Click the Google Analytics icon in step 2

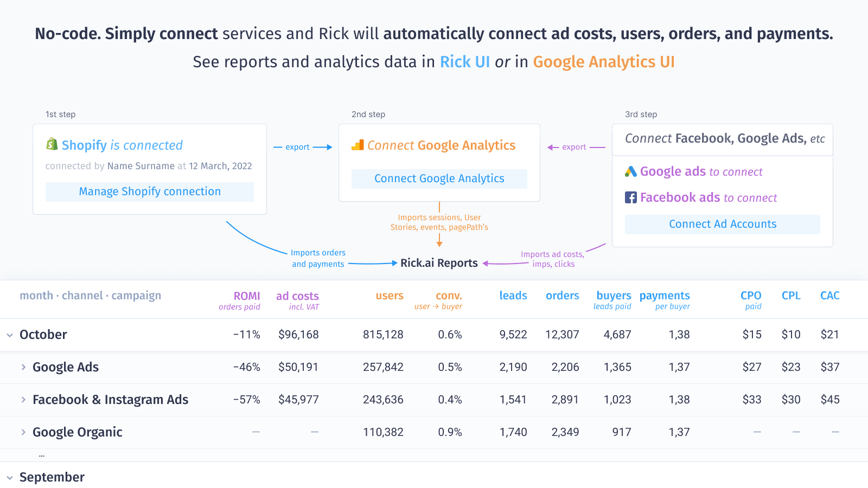(x=358, y=145)
